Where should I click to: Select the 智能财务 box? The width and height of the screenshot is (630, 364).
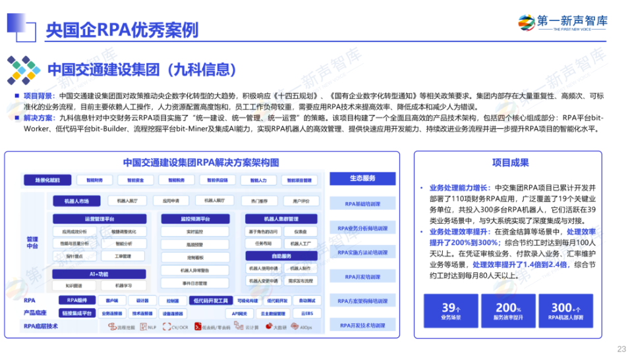(94, 180)
